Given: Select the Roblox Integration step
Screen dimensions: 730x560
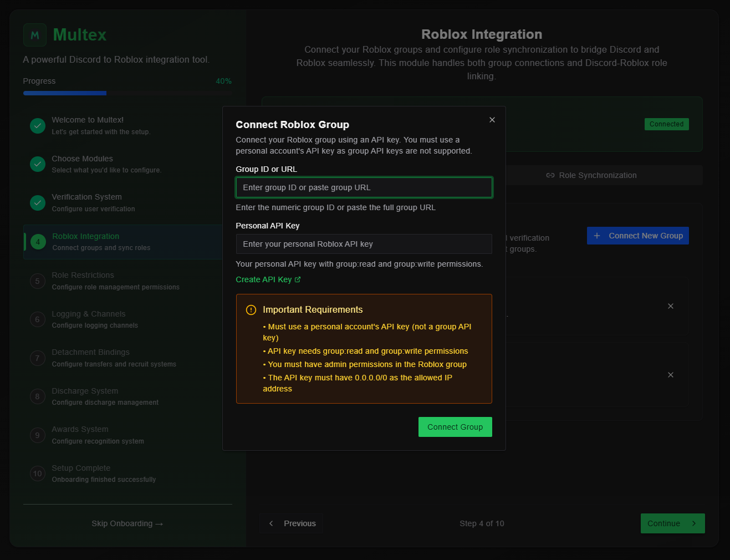Looking at the screenshot, I should (x=123, y=242).
